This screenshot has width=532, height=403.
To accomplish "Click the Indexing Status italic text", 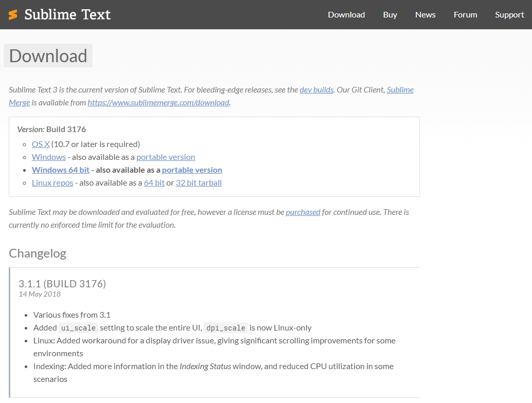I will [205, 367].
